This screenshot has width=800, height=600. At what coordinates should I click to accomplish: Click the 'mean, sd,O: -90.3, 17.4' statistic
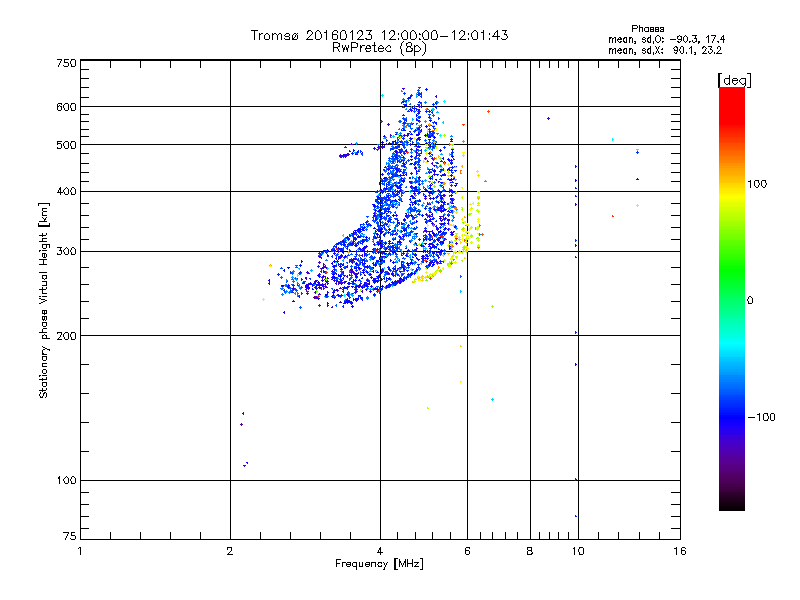pyautogui.click(x=666, y=40)
